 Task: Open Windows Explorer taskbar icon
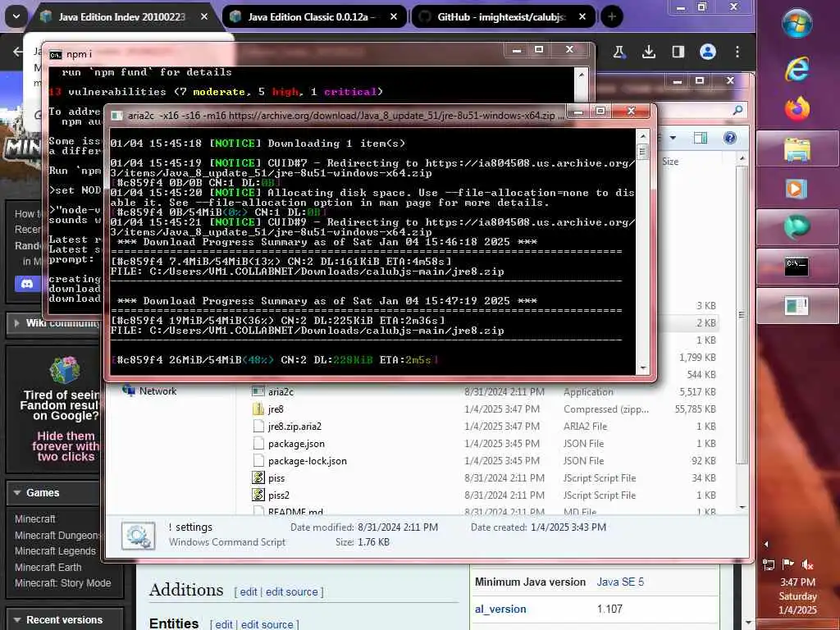pos(797,149)
